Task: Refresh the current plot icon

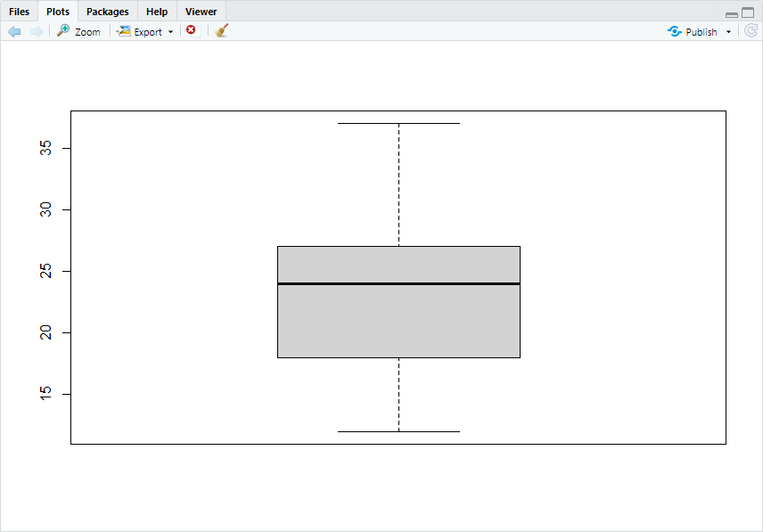Action: pos(751,31)
